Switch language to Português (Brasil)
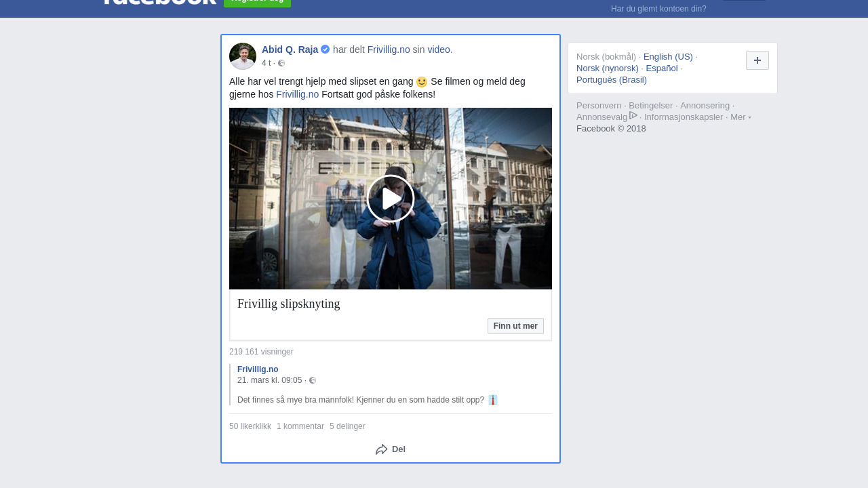Screen dimensions: 868x488 tap(612, 79)
